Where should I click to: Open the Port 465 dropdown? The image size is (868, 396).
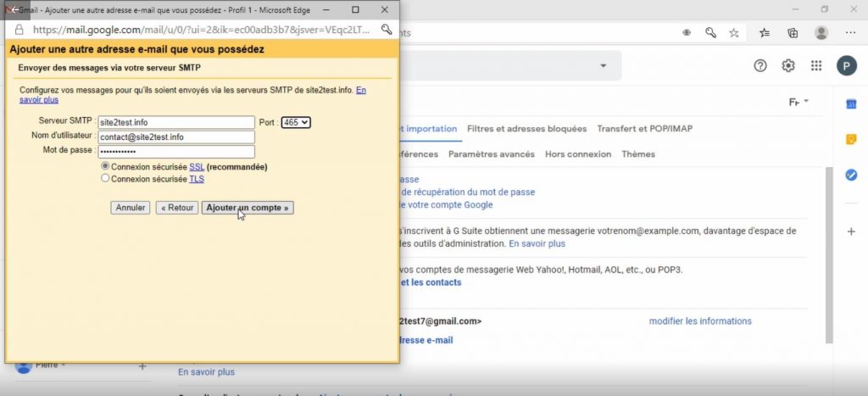click(x=296, y=122)
